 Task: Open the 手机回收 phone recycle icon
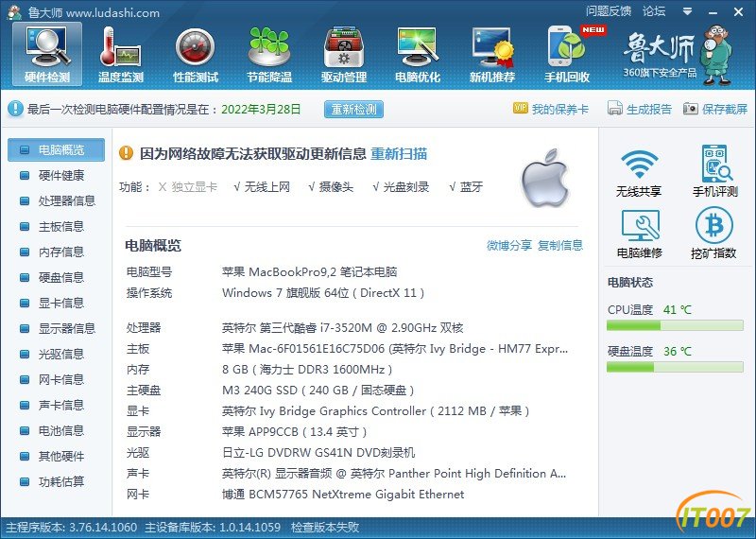click(567, 55)
